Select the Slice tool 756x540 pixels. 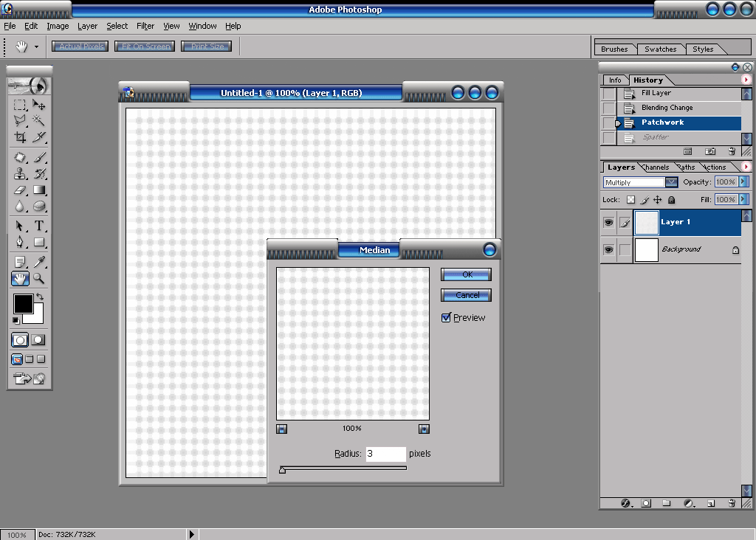(x=38, y=137)
